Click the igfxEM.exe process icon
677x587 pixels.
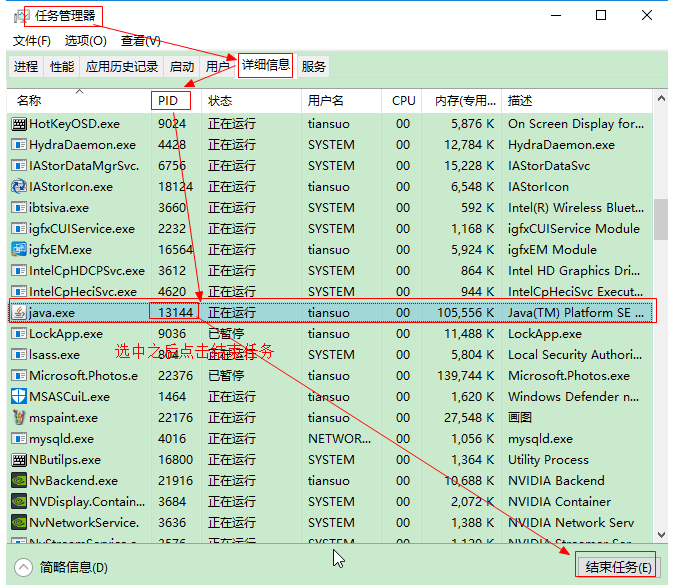tap(19, 250)
